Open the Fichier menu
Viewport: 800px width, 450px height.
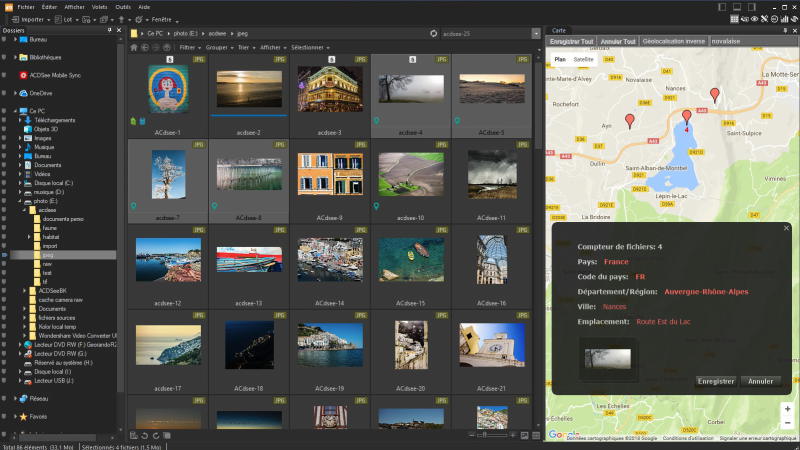(x=26, y=7)
